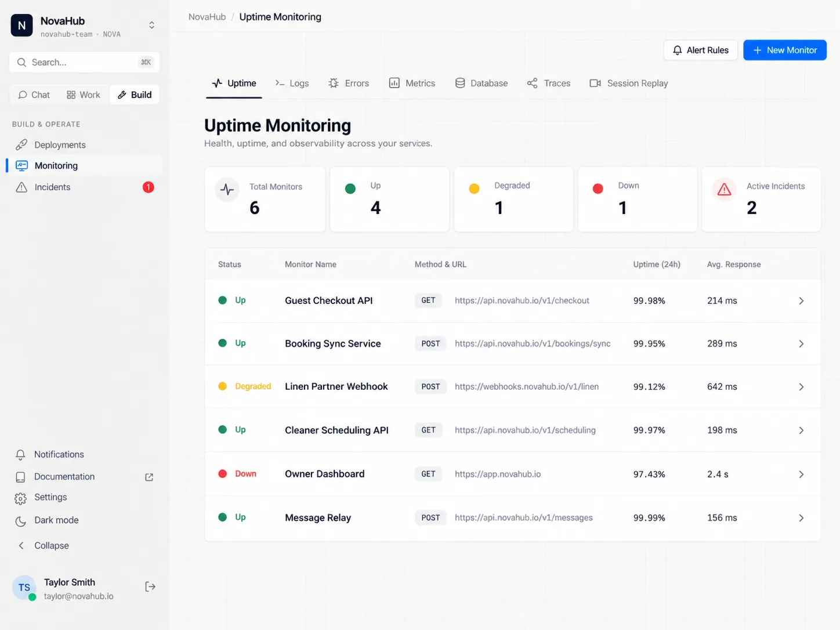Click the NovaHub breadcrumb link
Screen dimensions: 840x630
207,17
